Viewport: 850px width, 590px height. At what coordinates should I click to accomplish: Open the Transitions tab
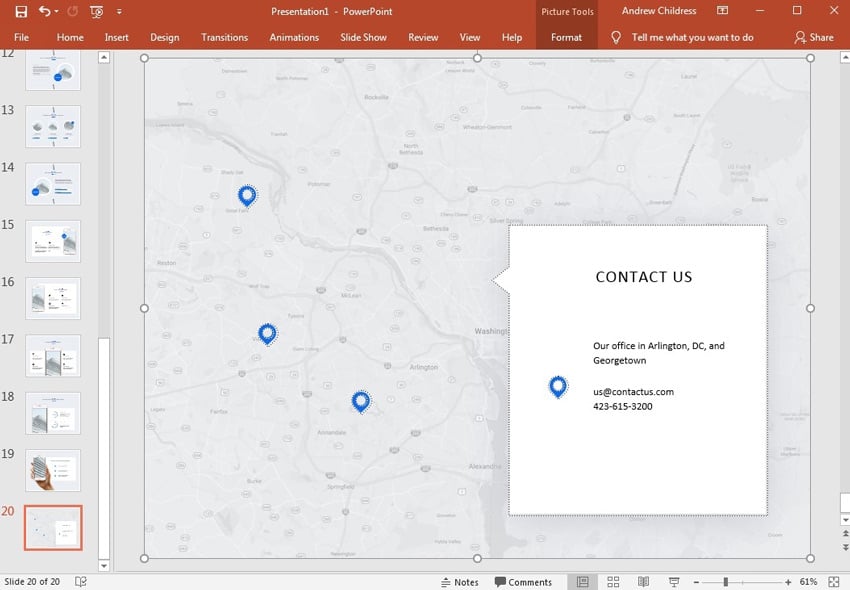tap(224, 37)
